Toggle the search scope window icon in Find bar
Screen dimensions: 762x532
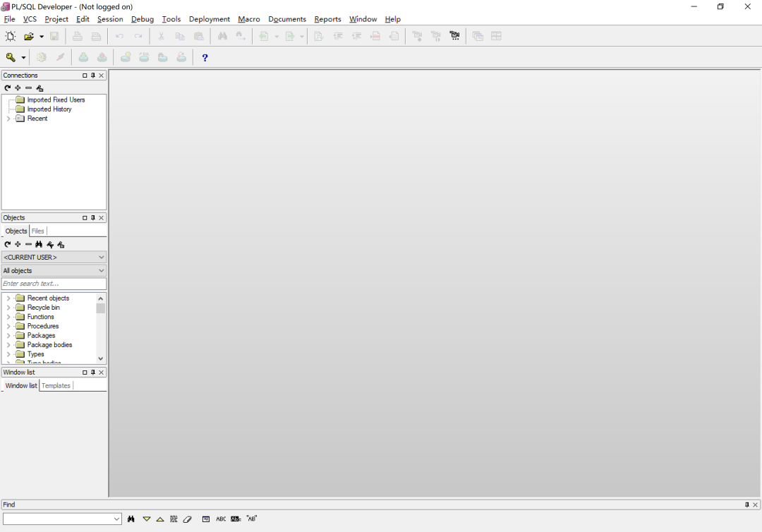tap(206, 519)
